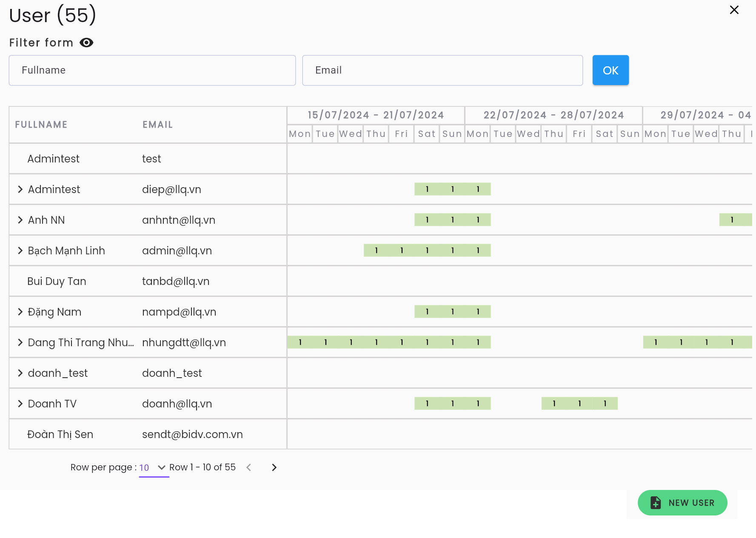The width and height of the screenshot is (756, 538).
Task: Click the Email filter field
Action: point(442,70)
